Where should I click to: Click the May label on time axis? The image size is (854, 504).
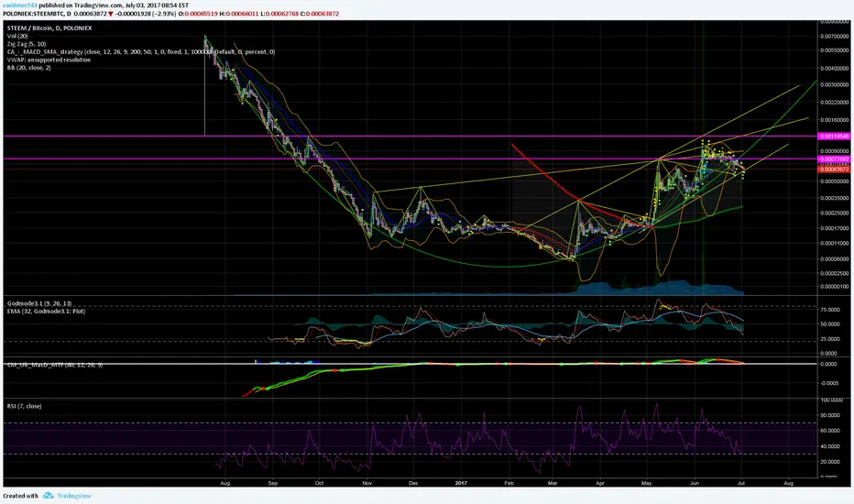coord(647,483)
